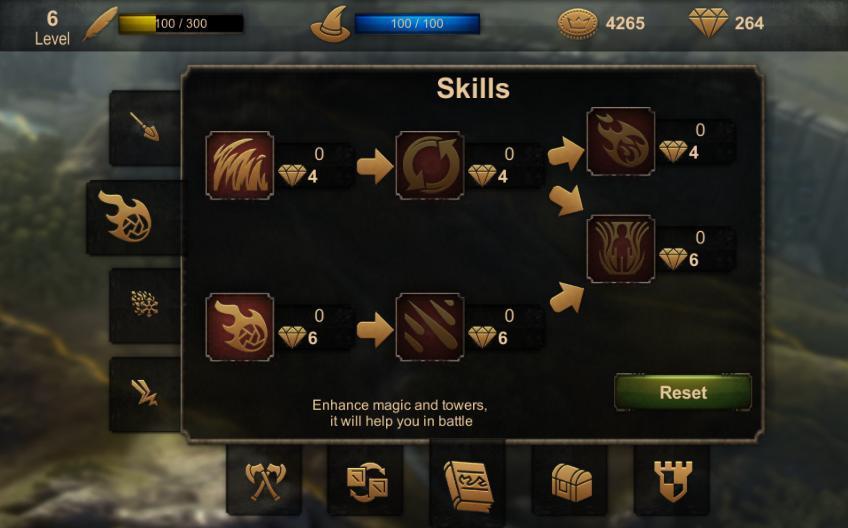The image size is (848, 528).
Task: Open the crossed axes battle menu
Action: click(x=264, y=480)
